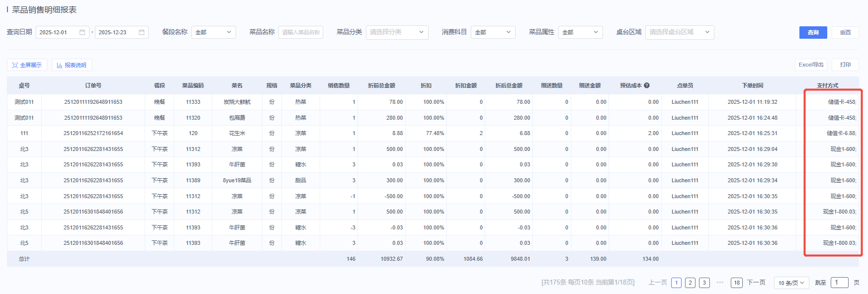
Task: Click the 菜品名称 input field
Action: (301, 32)
